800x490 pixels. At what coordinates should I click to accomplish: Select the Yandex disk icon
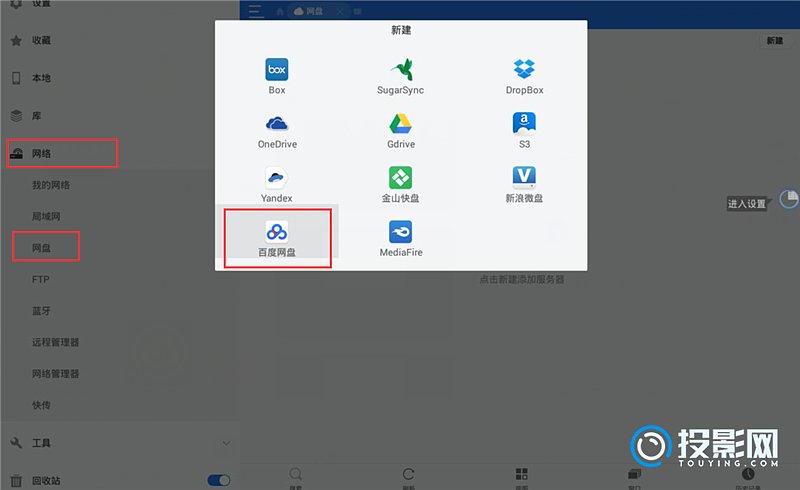(277, 178)
